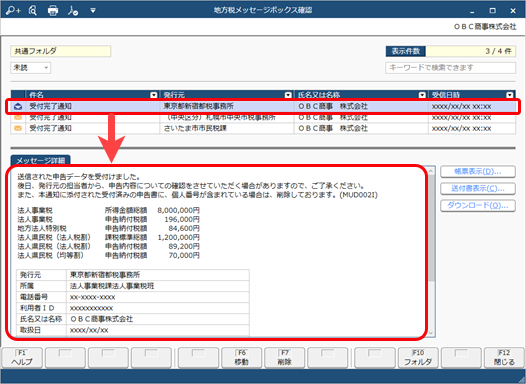Maximize the 地方税メッセージボックス確認 window
This screenshot has width=526, height=384.
pyautogui.click(x=492, y=11)
